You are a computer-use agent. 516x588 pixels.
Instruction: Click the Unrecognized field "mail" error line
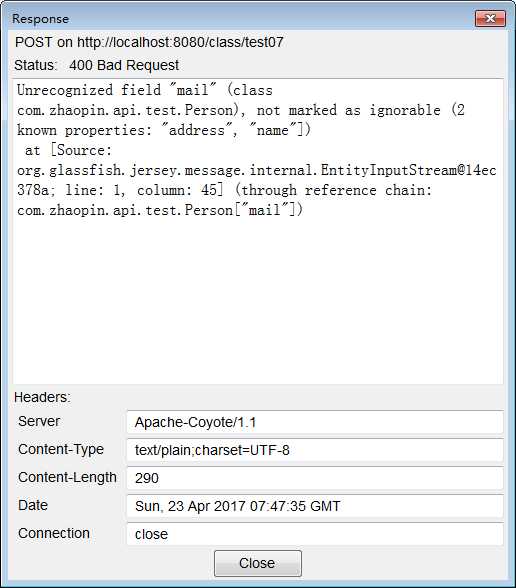point(145,90)
